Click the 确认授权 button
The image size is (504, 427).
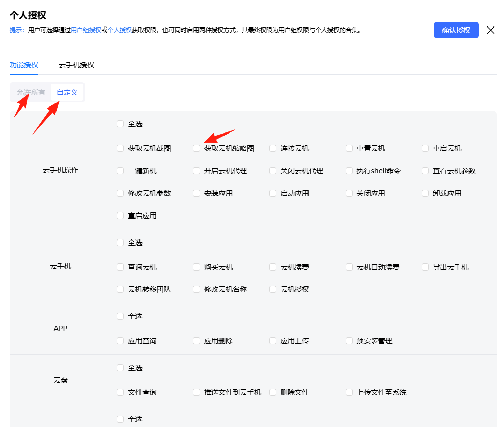456,30
